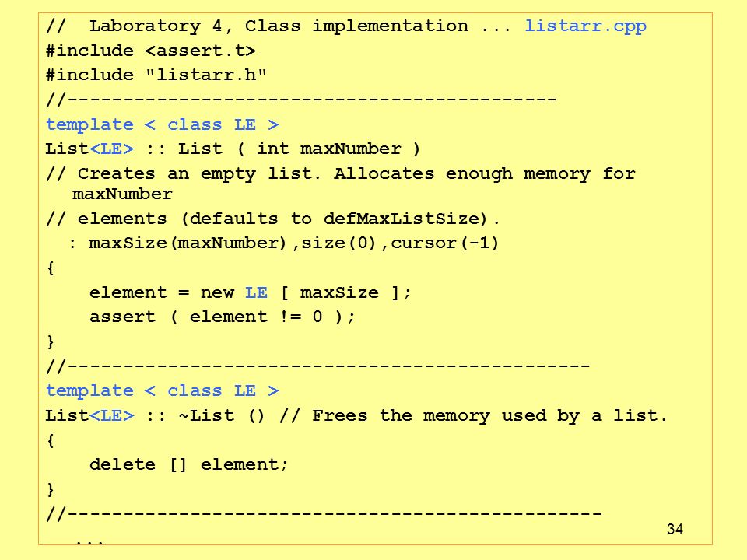Click the blue <LE> in the constructor line
Screen dimensions: 747x560
[112, 149]
